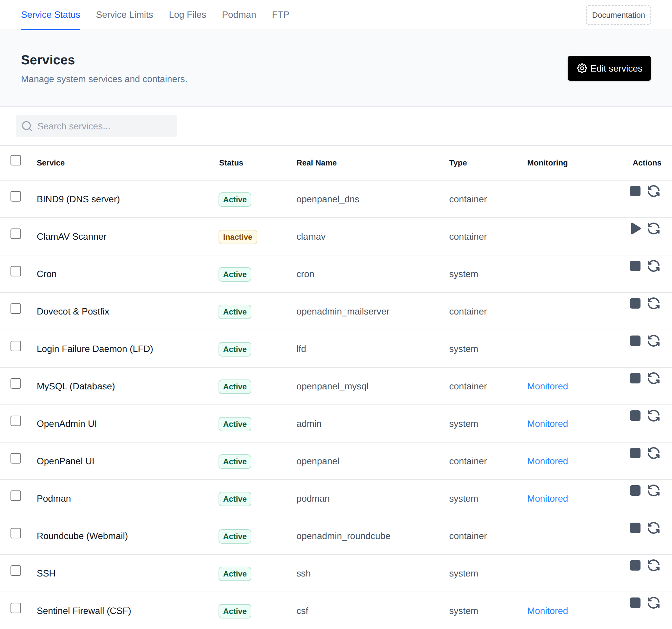The width and height of the screenshot is (672, 629).
Task: Open the Documentation link
Action: tap(618, 15)
